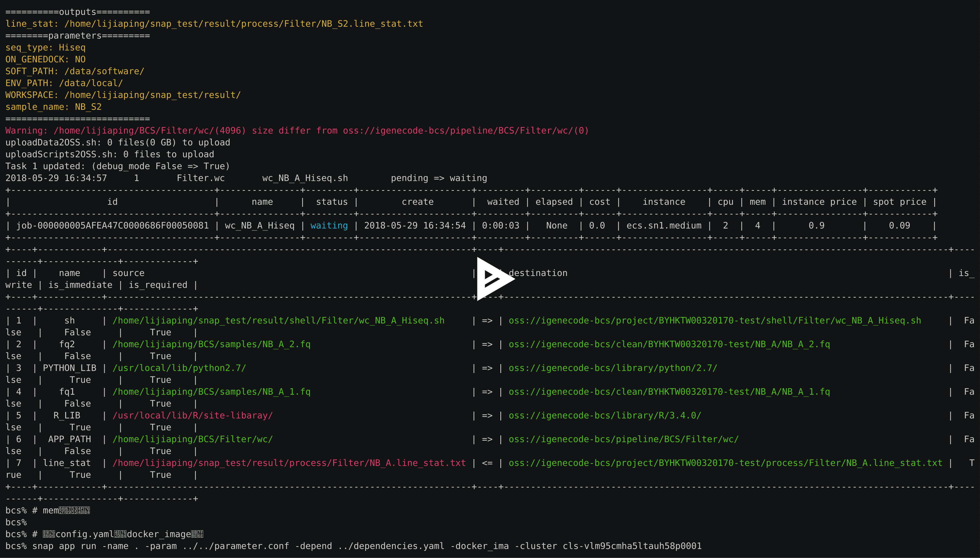Screen dimensions: 980x558
Task: Click the instance cell ecs.sn1.medium
Action: click(x=664, y=226)
